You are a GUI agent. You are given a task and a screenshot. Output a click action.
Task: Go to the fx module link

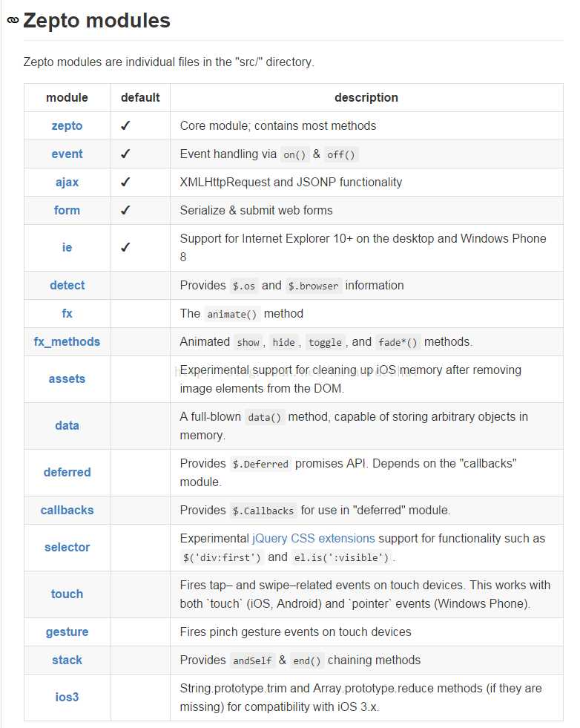67,313
